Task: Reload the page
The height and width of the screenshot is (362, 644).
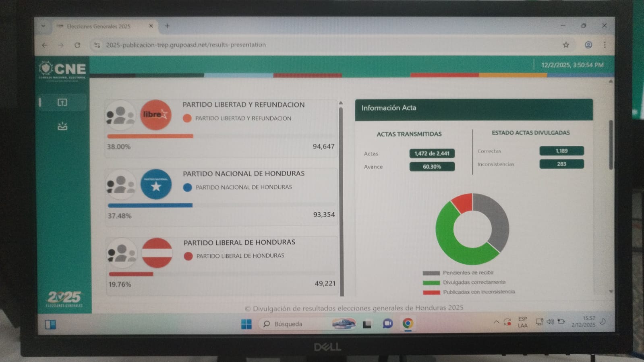Action: [x=77, y=45]
